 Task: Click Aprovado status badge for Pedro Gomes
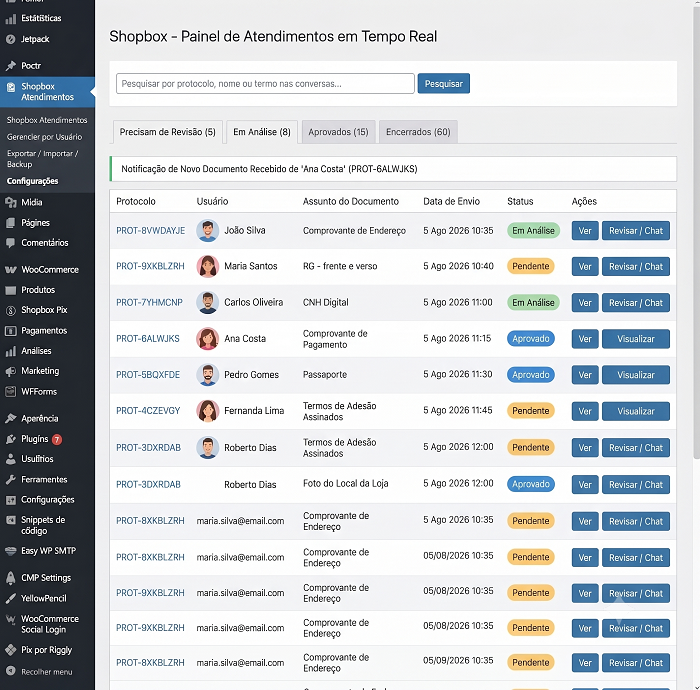pyautogui.click(x=531, y=375)
